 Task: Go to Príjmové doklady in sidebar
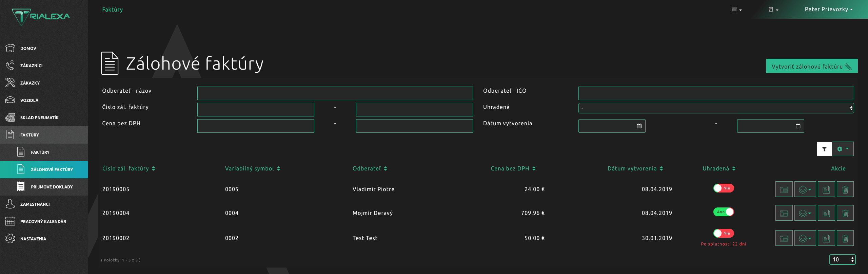click(x=52, y=187)
